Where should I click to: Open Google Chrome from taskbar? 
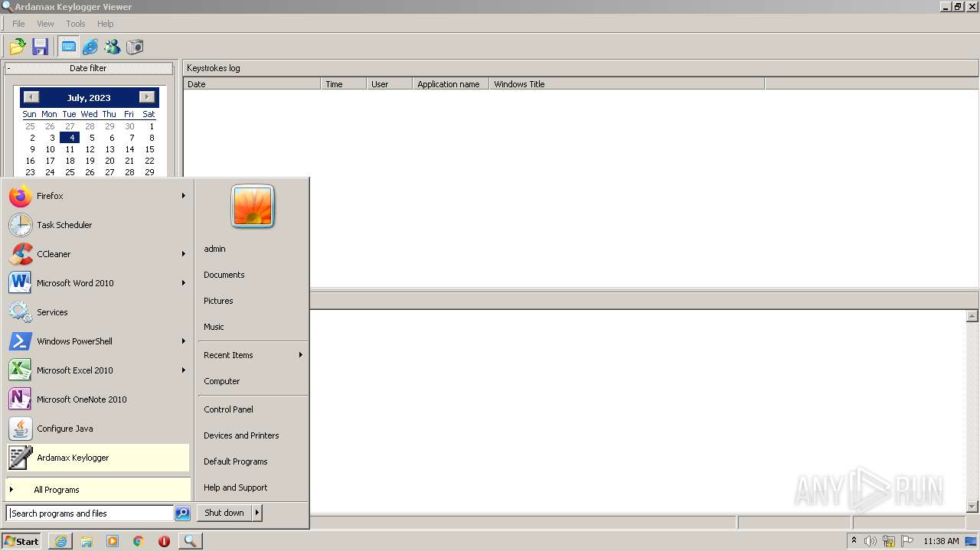click(139, 541)
